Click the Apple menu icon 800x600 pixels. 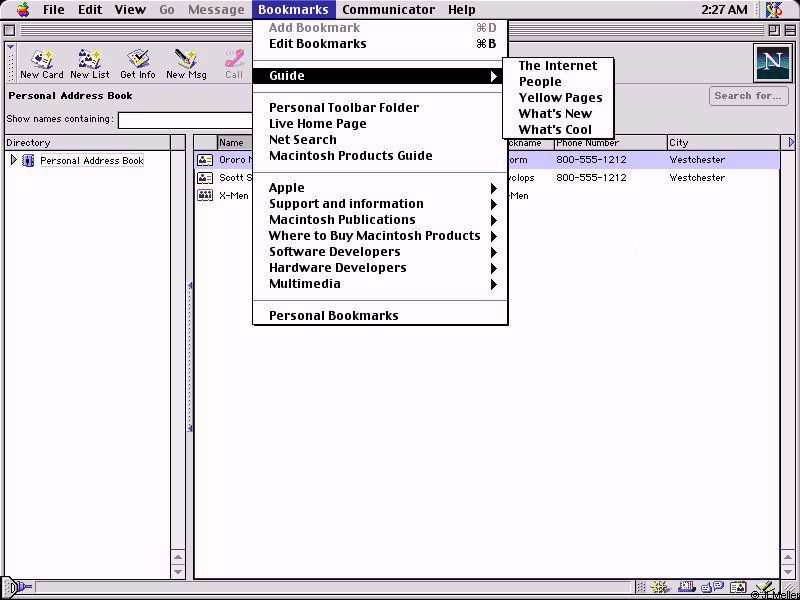pyautogui.click(x=22, y=10)
